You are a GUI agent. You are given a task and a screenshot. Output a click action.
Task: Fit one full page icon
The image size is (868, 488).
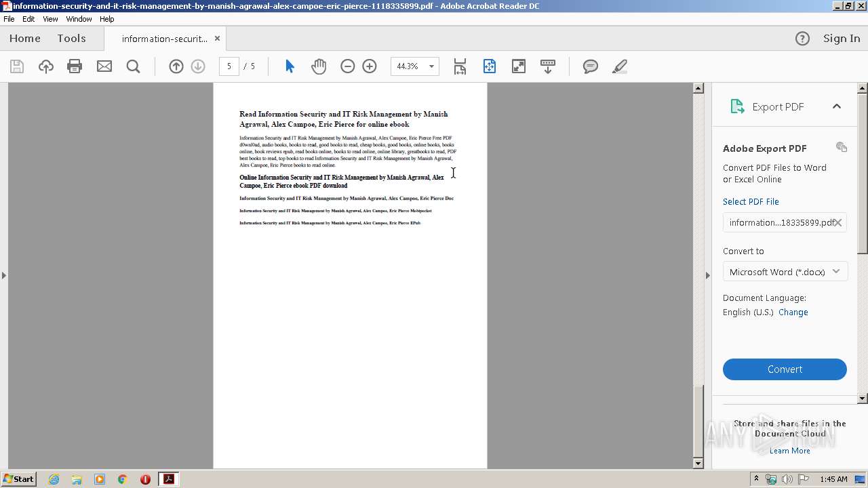click(490, 66)
